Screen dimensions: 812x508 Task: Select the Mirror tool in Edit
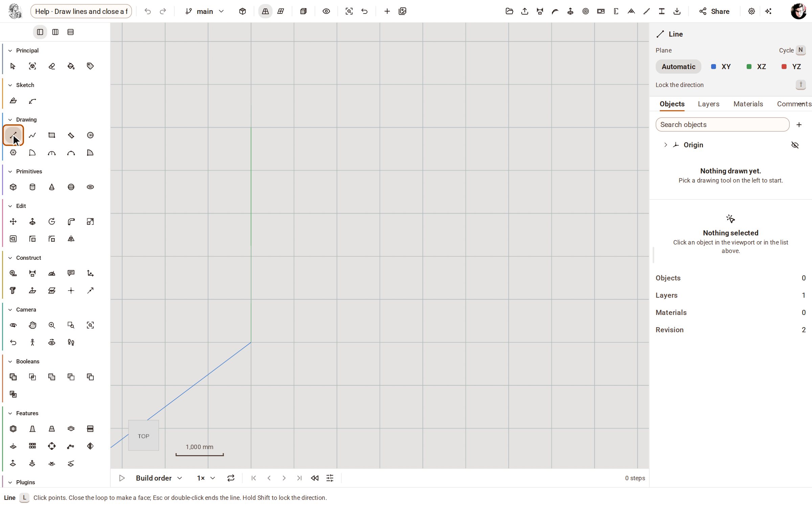71,239
